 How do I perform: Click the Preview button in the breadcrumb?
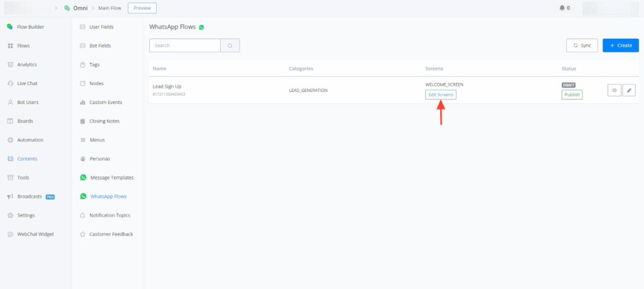pos(142,8)
